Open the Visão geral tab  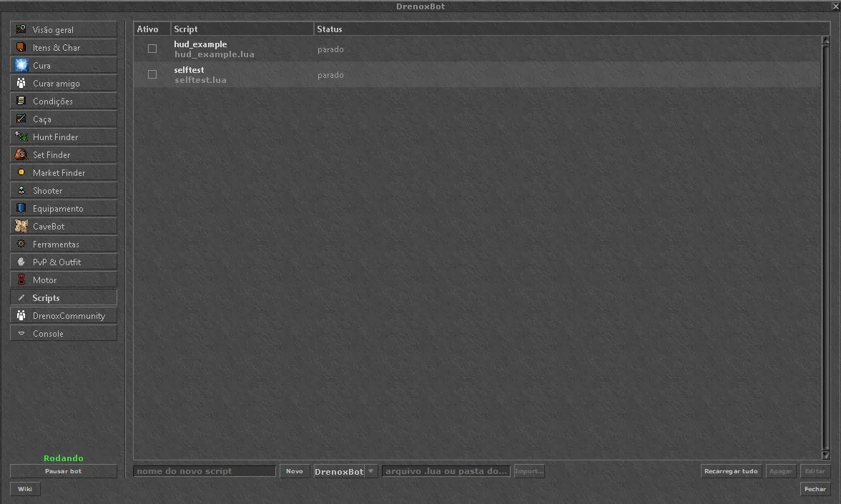(x=63, y=29)
